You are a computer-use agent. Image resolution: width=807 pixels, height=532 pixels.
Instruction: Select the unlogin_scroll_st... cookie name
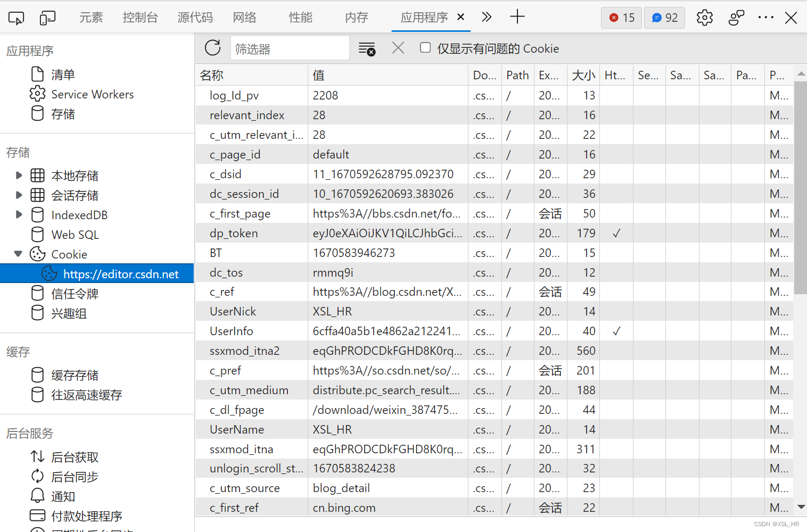coord(257,468)
